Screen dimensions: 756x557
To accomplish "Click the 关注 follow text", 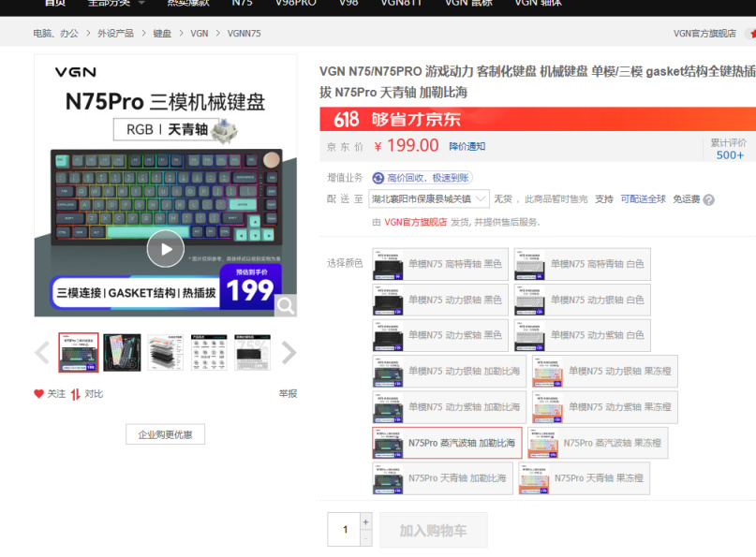I will coord(56,394).
